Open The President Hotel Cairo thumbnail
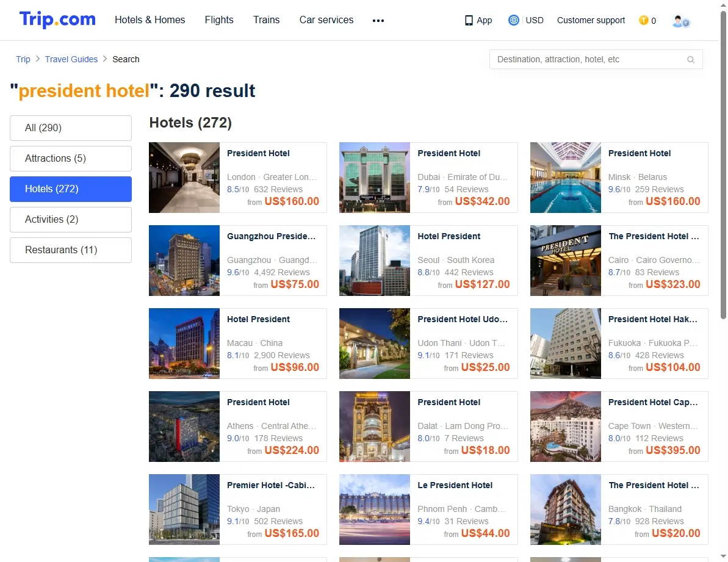Viewport: 728px width, 562px height. click(x=566, y=261)
